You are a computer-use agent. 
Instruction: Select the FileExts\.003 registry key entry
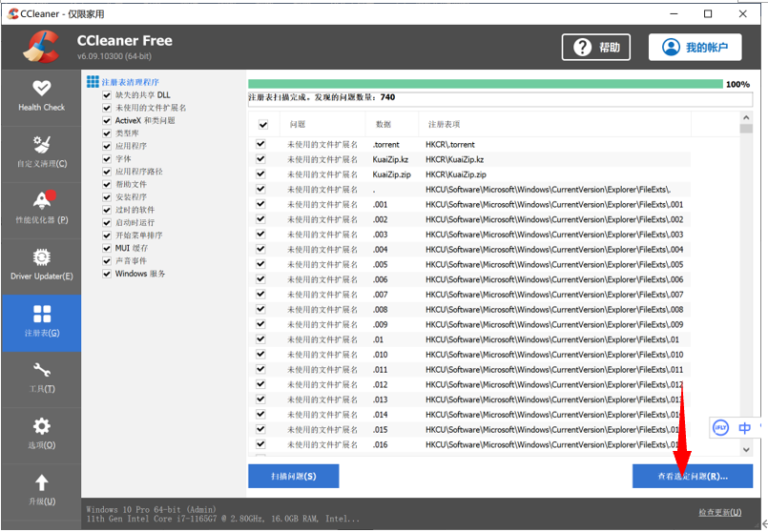point(554,235)
